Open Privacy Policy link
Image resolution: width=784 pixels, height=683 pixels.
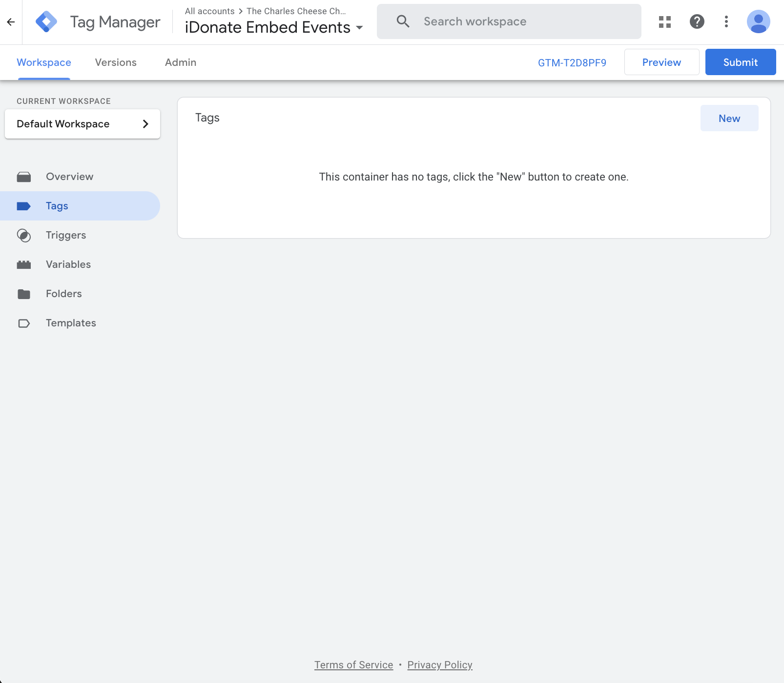[440, 665]
